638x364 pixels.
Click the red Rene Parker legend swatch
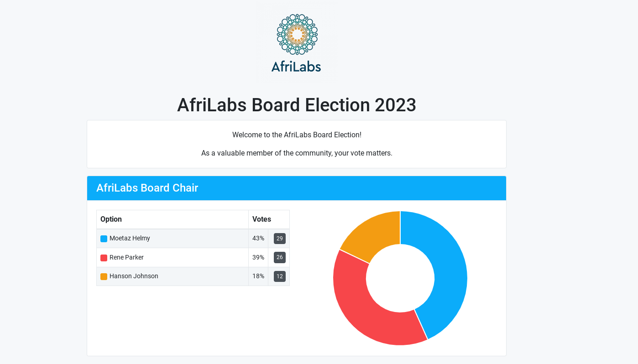(x=104, y=258)
